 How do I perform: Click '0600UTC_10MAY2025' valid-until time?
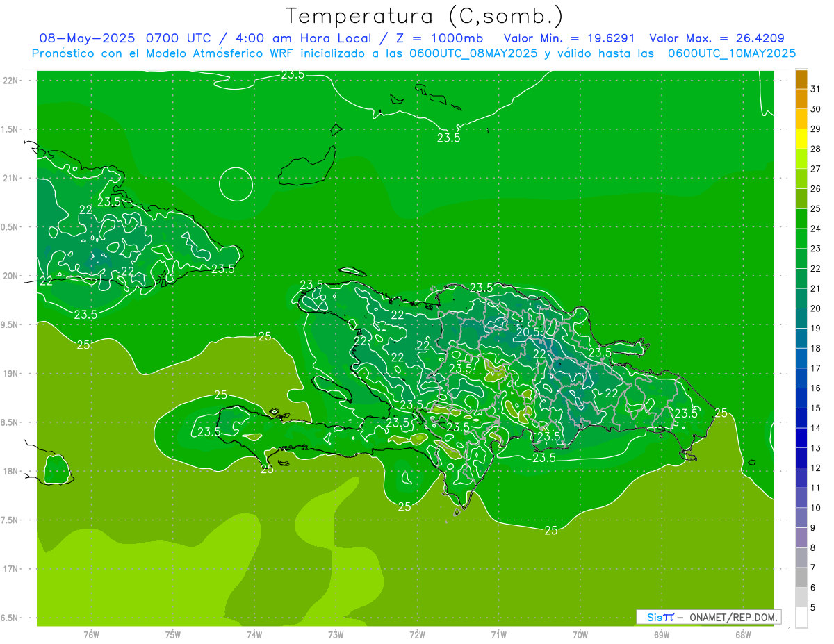pyautogui.click(x=732, y=53)
